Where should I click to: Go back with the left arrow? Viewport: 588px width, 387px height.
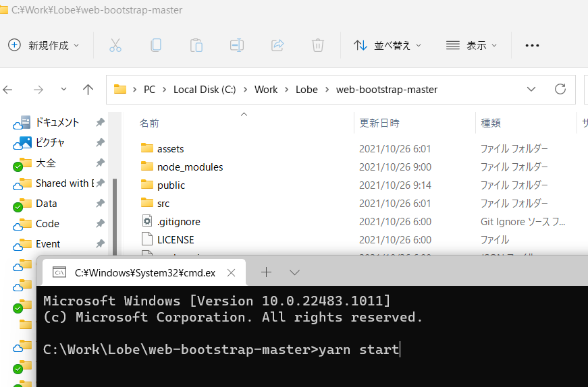pyautogui.click(x=7, y=90)
